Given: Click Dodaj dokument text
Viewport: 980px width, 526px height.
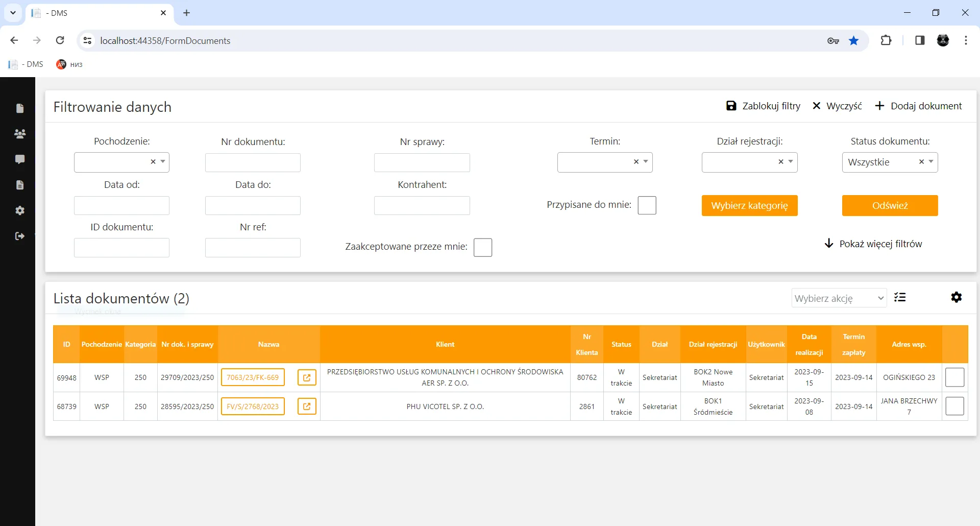Looking at the screenshot, I should (926, 106).
